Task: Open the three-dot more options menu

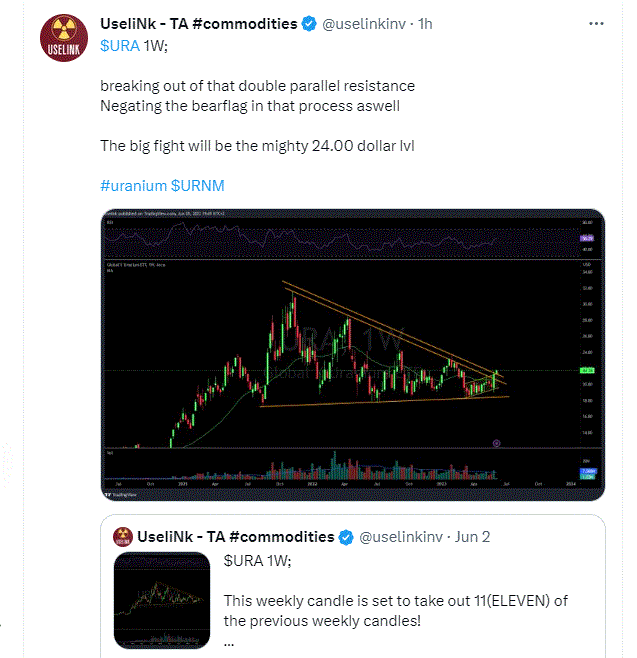Action: click(596, 24)
